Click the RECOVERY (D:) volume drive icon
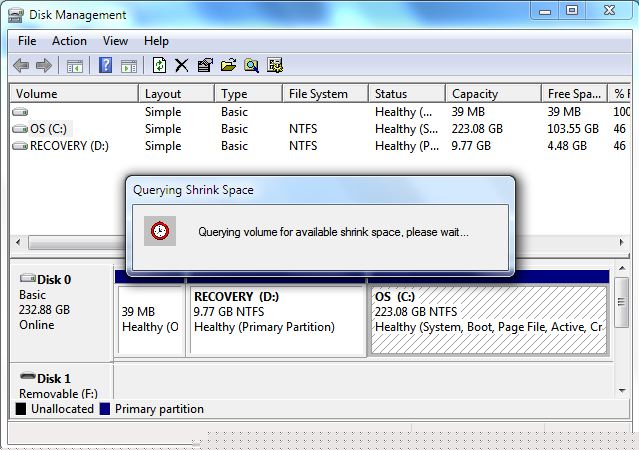This screenshot has height=450, width=639. pyautogui.click(x=20, y=146)
